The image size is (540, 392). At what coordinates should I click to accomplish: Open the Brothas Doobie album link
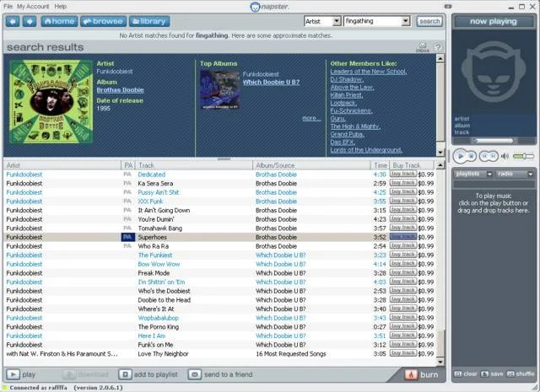(x=120, y=90)
